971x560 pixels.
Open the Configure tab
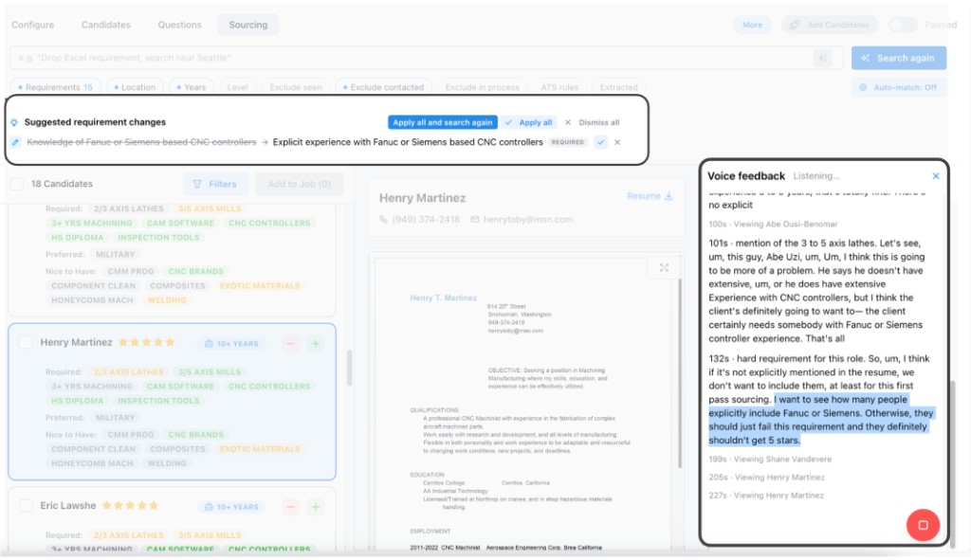33,25
